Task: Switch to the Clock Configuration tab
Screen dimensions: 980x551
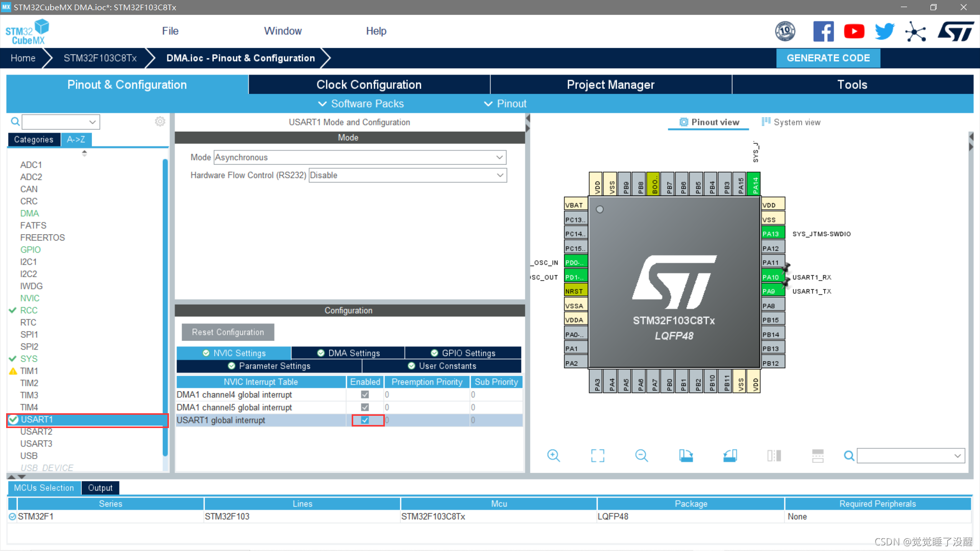Action: tap(369, 85)
